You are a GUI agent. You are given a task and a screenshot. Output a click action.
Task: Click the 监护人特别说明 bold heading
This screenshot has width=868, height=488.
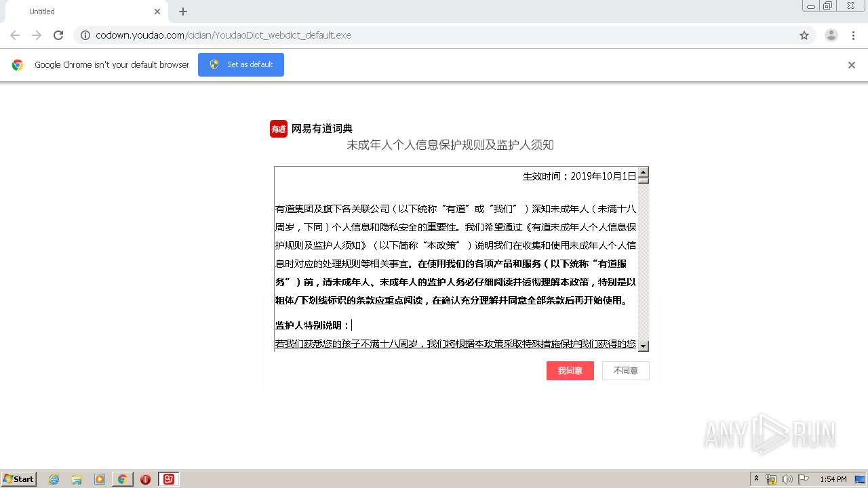point(313,325)
